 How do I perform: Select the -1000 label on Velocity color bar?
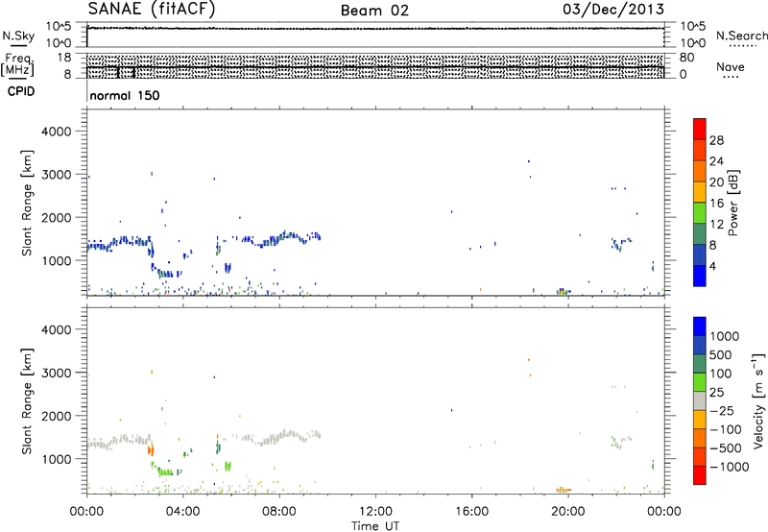(730, 467)
